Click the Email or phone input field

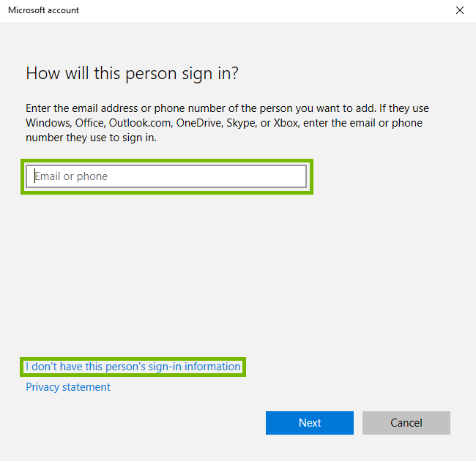[166, 176]
